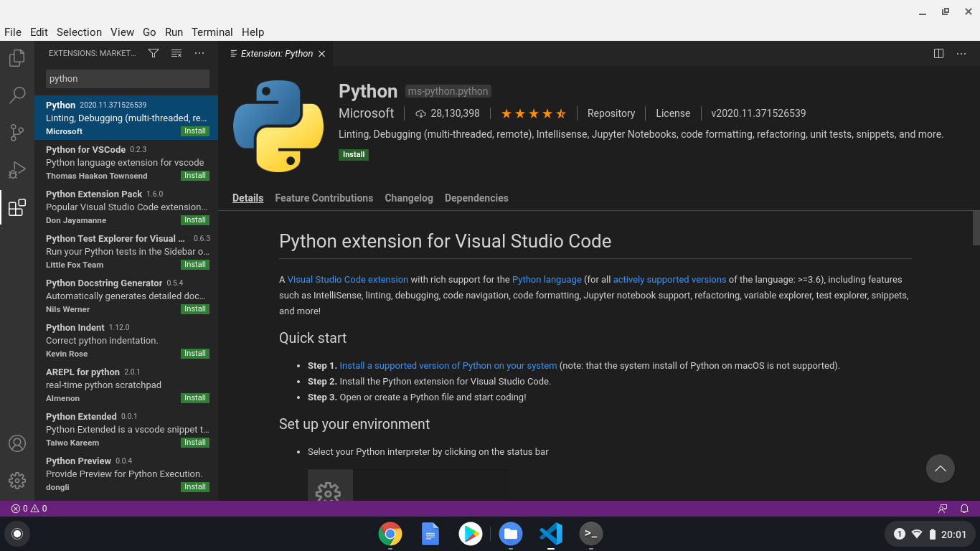The image size is (980, 551).
Task: Click the python search input field
Action: tap(127, 78)
